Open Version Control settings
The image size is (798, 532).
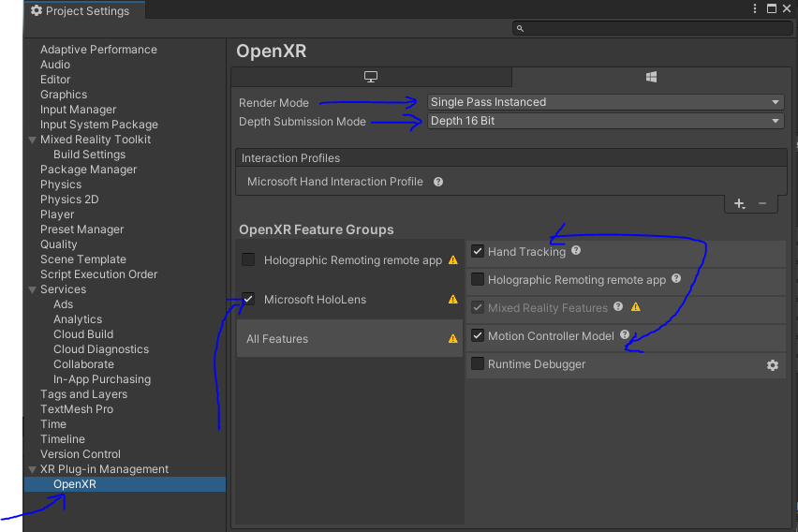[81, 454]
